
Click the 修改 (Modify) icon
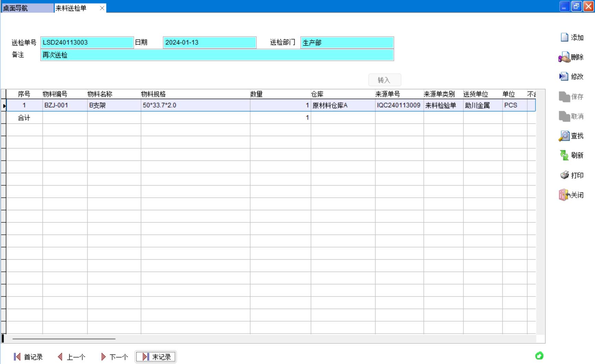click(x=564, y=77)
